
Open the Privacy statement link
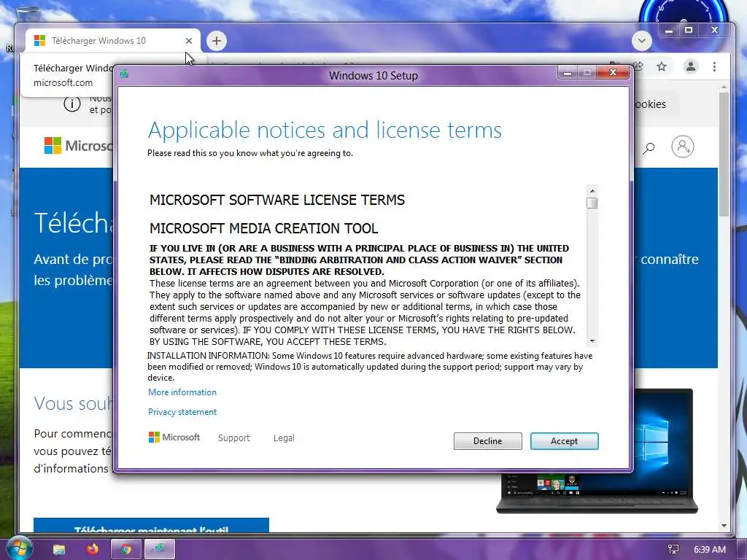[182, 411]
